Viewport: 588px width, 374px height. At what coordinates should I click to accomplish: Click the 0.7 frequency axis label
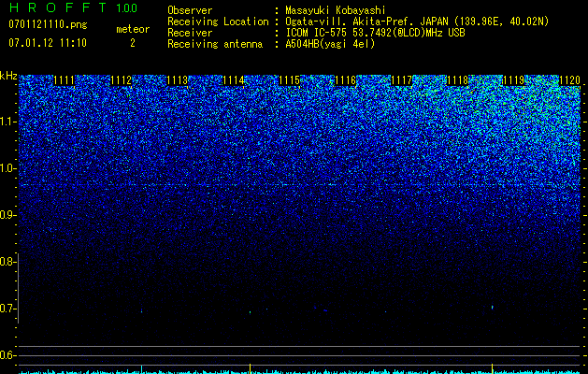(7, 309)
